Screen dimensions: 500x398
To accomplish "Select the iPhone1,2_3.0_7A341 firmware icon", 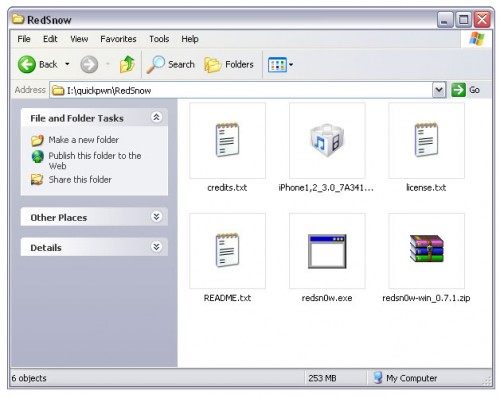I will pos(327,140).
